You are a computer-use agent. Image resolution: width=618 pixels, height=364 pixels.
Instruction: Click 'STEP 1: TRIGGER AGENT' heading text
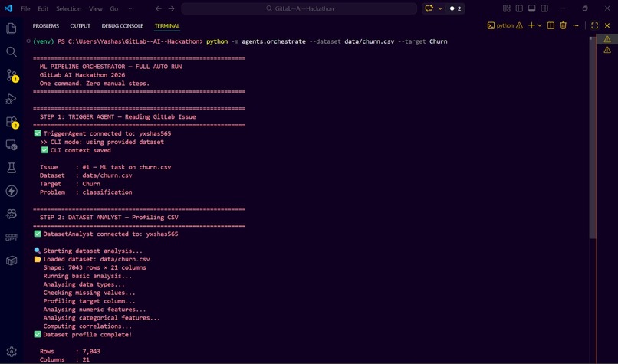pos(78,116)
